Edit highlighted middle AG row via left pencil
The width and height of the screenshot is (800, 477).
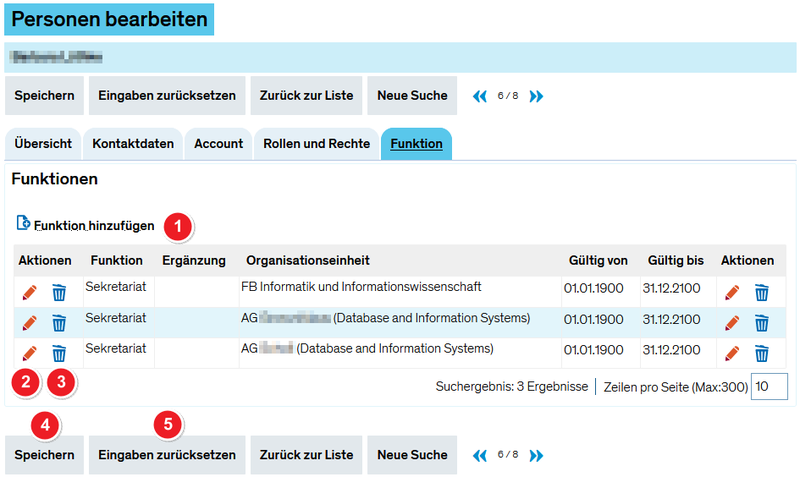point(30,323)
